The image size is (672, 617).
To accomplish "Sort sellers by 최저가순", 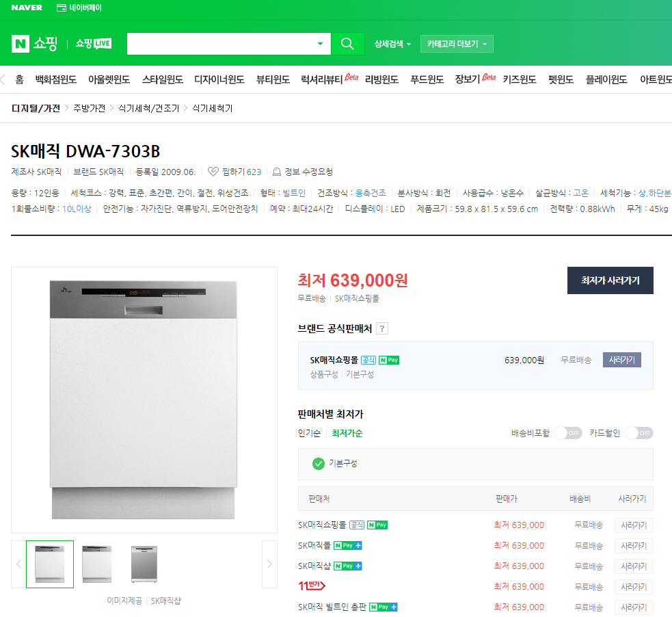I will tap(347, 434).
